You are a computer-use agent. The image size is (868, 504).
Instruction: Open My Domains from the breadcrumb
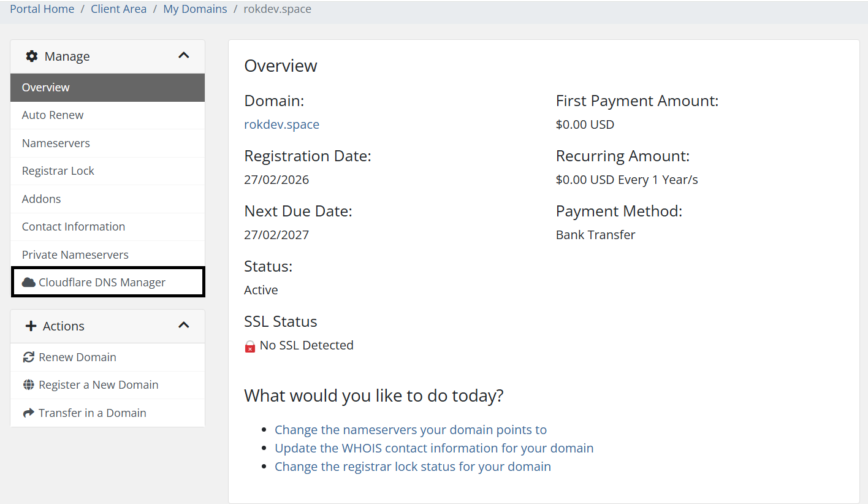(195, 9)
